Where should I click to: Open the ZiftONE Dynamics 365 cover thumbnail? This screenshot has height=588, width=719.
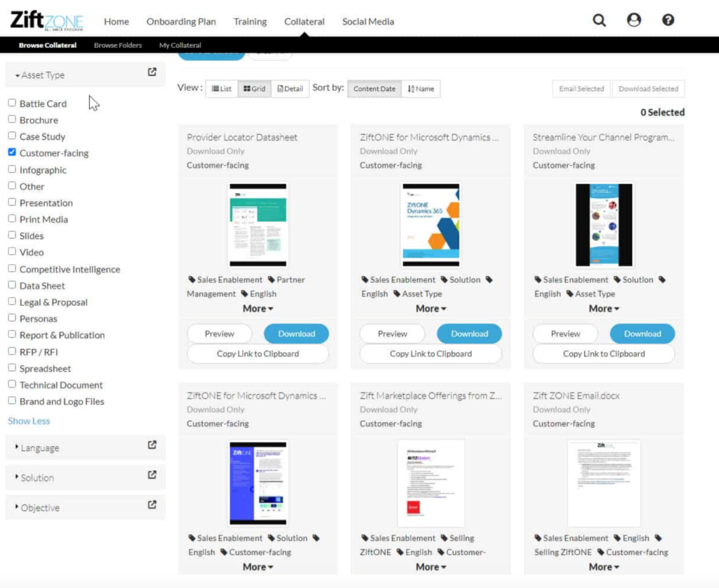pyautogui.click(x=431, y=225)
